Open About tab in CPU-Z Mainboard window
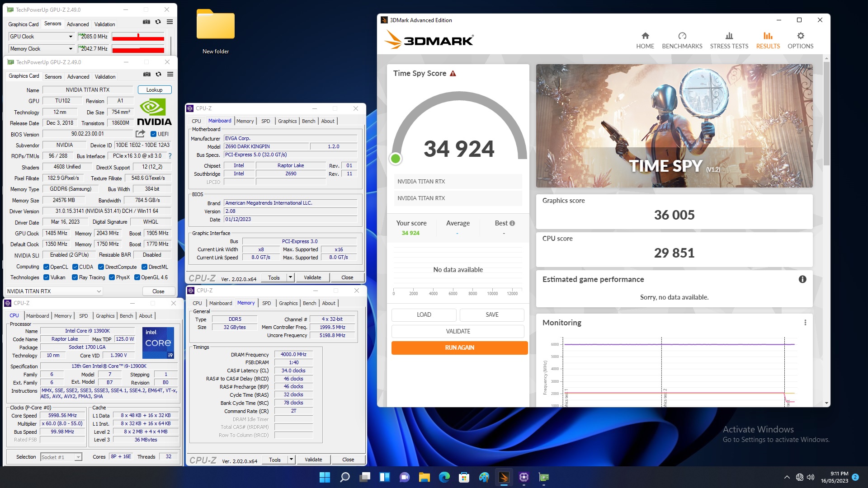Image resolution: width=868 pixels, height=488 pixels. 328,121
